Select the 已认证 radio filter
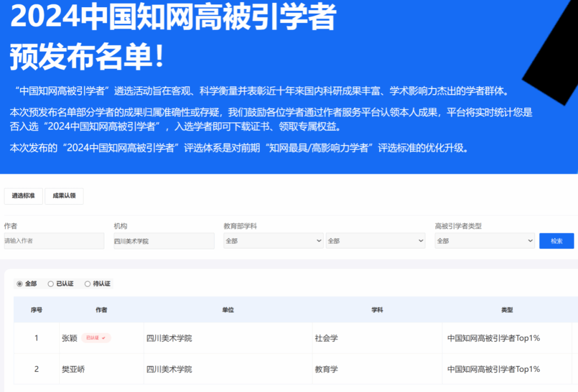Screen dimensions: 578x392 (51, 284)
